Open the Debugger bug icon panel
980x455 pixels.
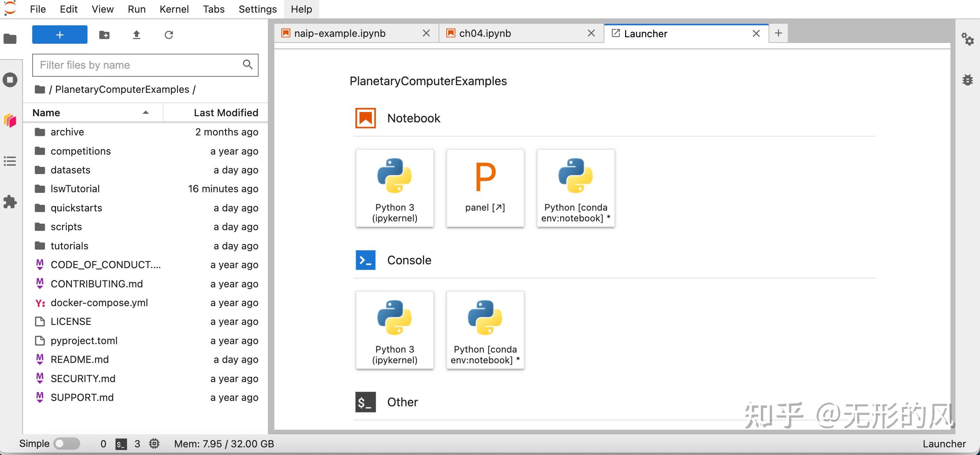coord(967,80)
